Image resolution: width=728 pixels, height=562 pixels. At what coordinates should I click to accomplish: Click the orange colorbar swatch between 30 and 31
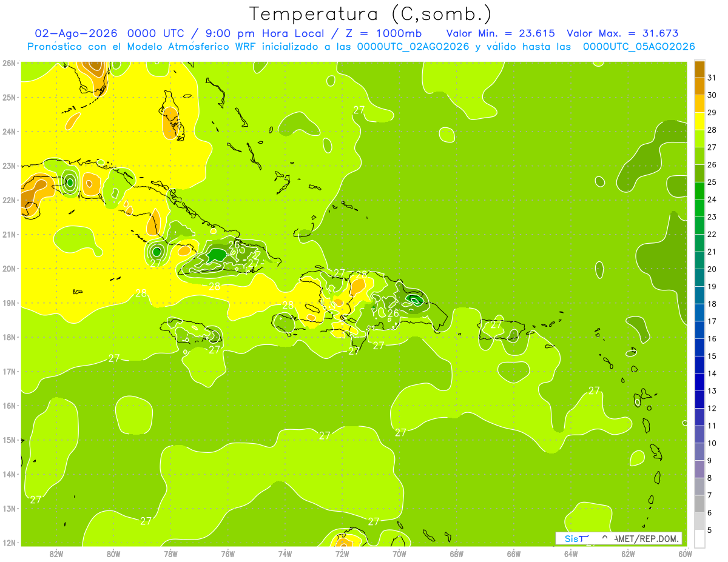tap(699, 86)
